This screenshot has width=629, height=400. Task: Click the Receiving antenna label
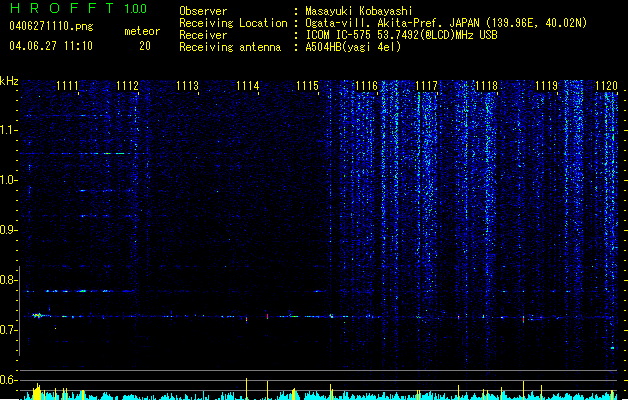[x=230, y=47]
